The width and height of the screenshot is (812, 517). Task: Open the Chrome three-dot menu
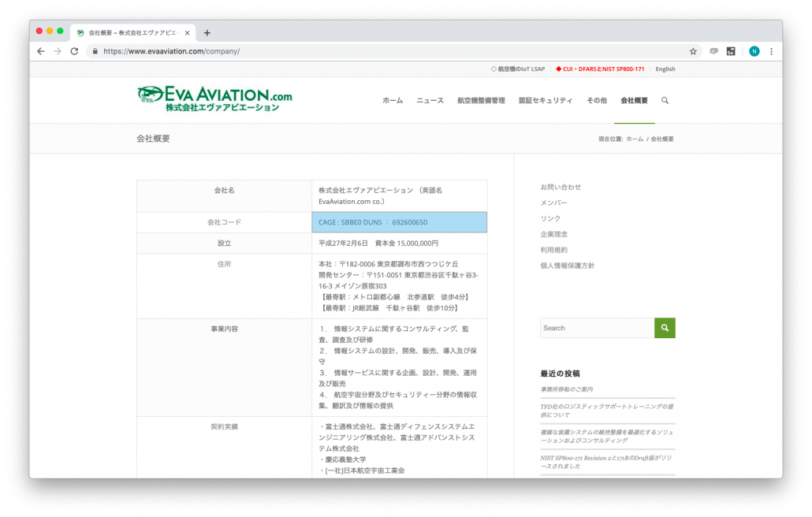(771, 51)
